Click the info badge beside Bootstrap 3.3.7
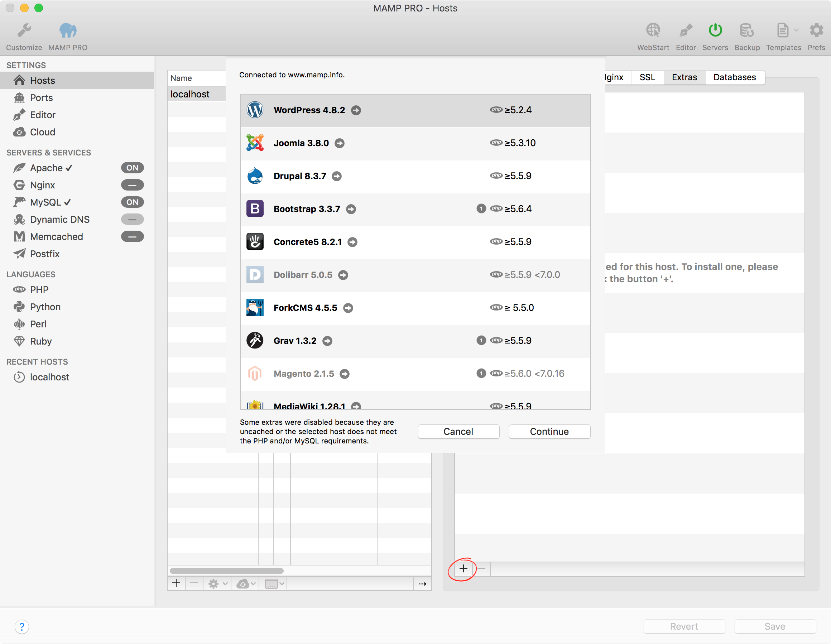 [481, 208]
